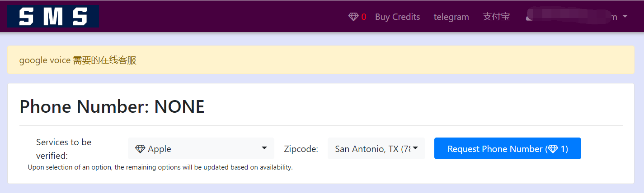Open the Buy Credits page
The width and height of the screenshot is (644, 193).
[397, 17]
